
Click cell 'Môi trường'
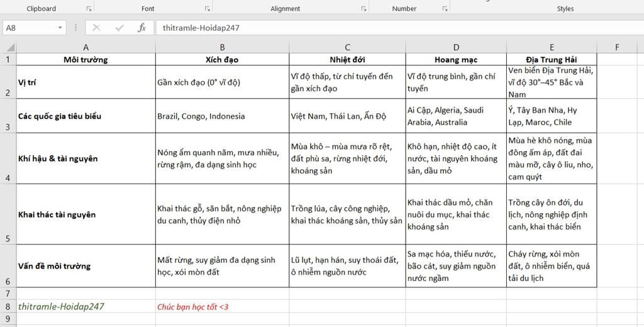[86, 59]
